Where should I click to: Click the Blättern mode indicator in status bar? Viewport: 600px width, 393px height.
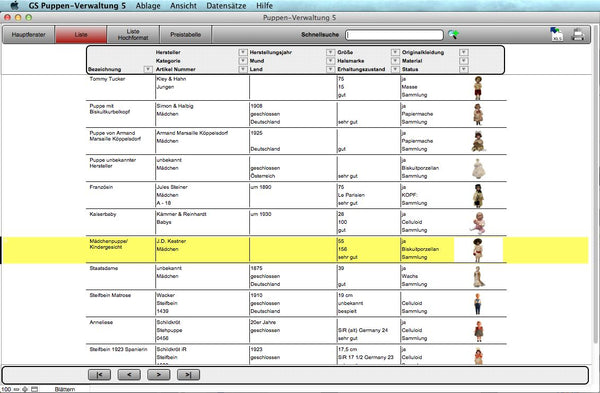point(65,389)
